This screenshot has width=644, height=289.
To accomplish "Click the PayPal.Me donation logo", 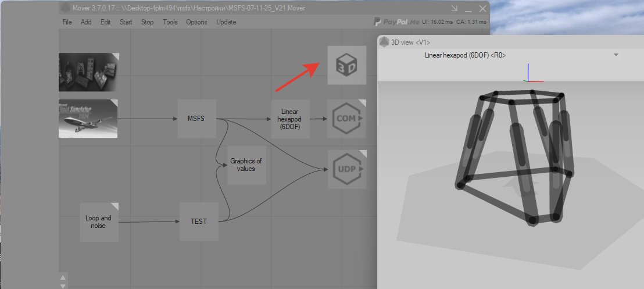I will click(396, 22).
